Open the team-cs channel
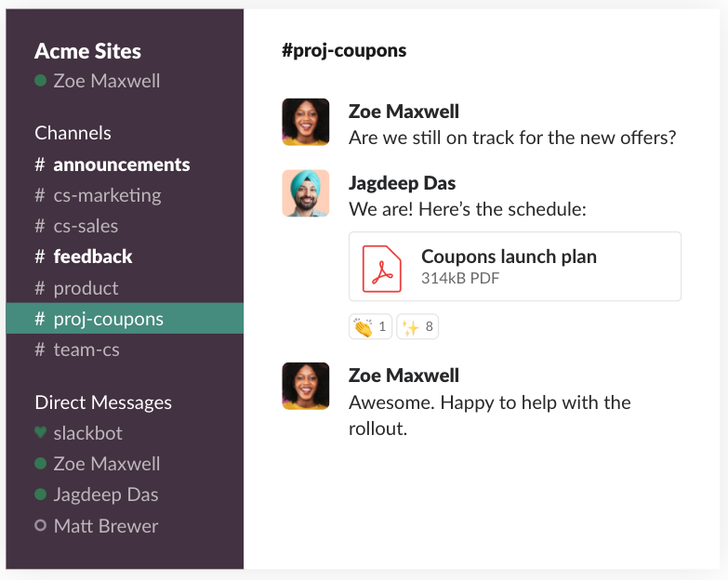This screenshot has height=580, width=728. (x=86, y=349)
